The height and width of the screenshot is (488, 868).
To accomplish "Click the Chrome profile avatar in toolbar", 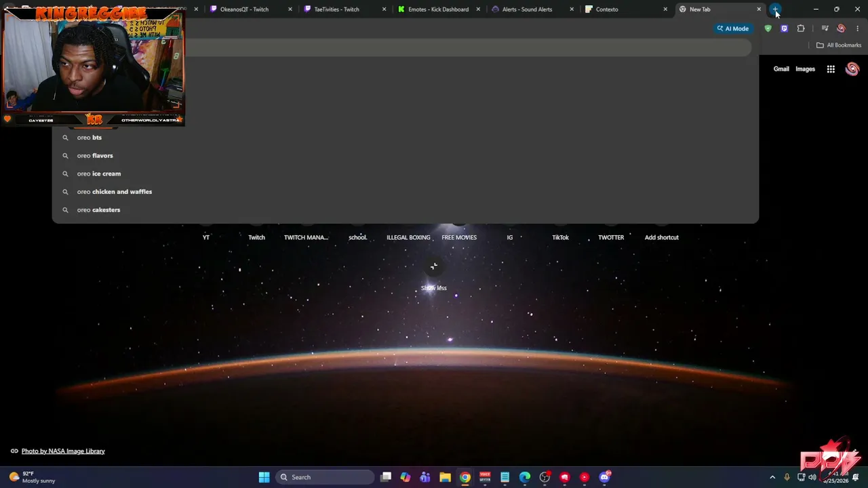I will [841, 28].
